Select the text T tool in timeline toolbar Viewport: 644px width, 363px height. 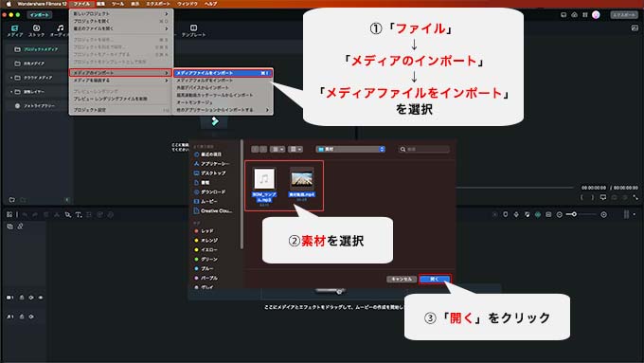coord(79,214)
